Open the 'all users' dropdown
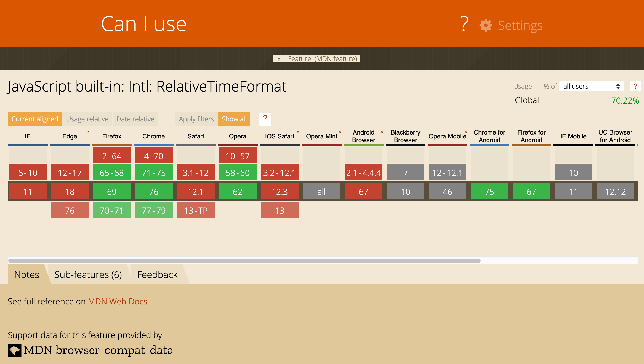The height and width of the screenshot is (364, 644). pos(591,86)
